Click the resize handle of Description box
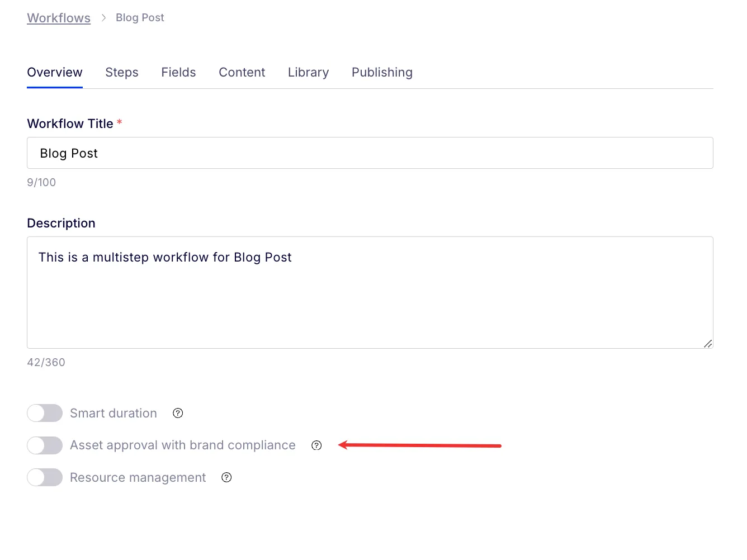This screenshot has height=560, width=747. click(708, 344)
